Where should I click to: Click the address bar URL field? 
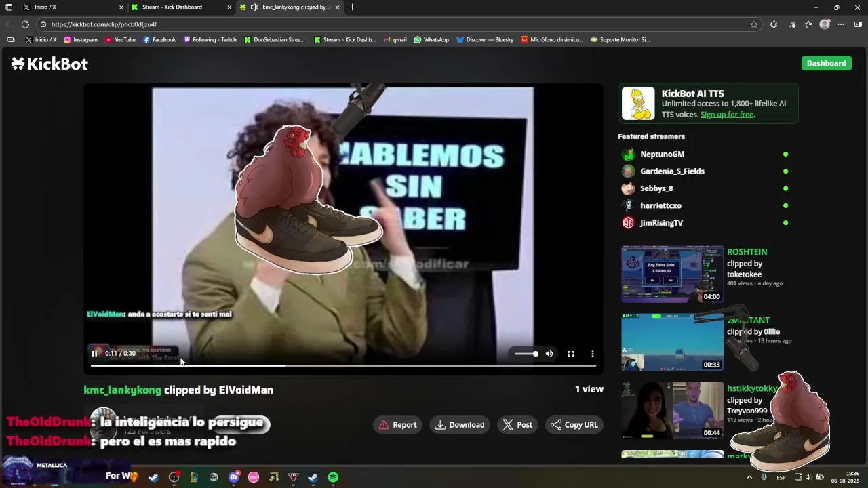pos(400,24)
